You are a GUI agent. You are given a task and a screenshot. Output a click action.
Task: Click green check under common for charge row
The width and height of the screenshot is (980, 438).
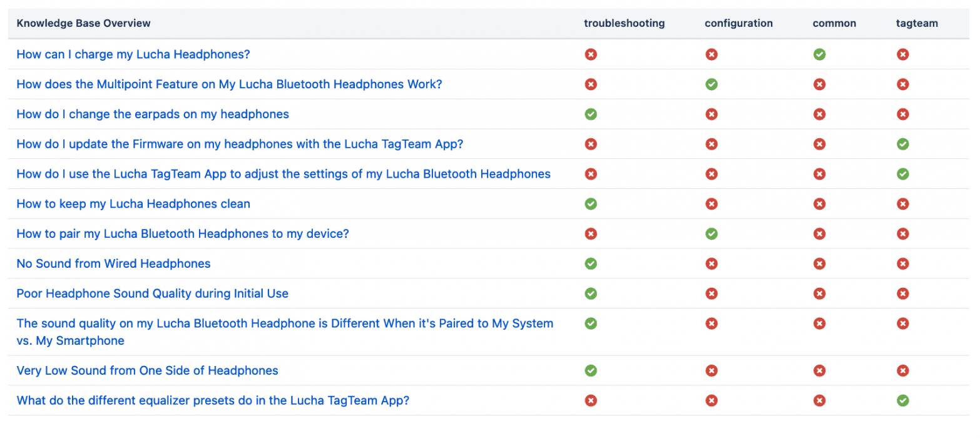click(819, 54)
